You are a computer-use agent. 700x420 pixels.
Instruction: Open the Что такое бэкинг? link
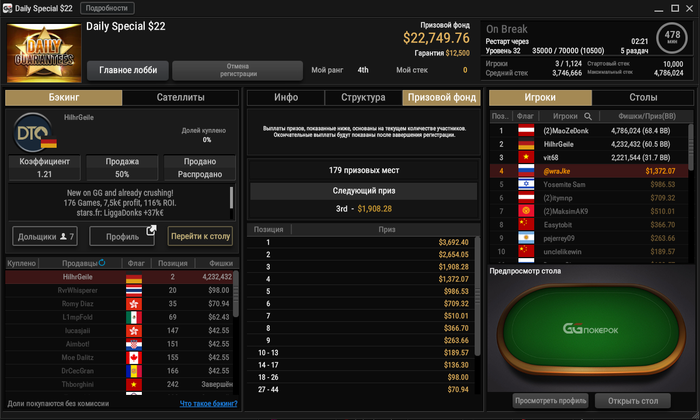[x=208, y=403]
